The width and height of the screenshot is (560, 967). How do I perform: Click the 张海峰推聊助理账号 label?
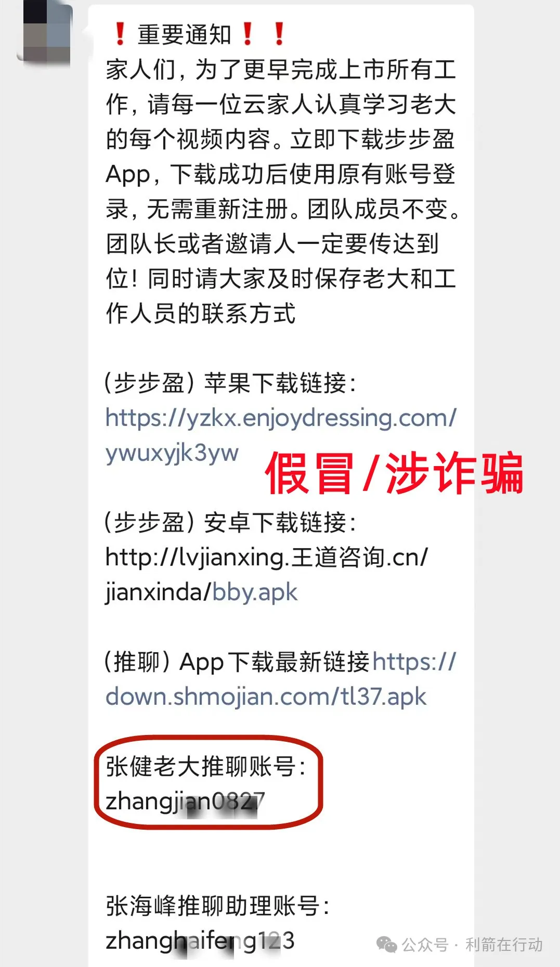click(217, 906)
